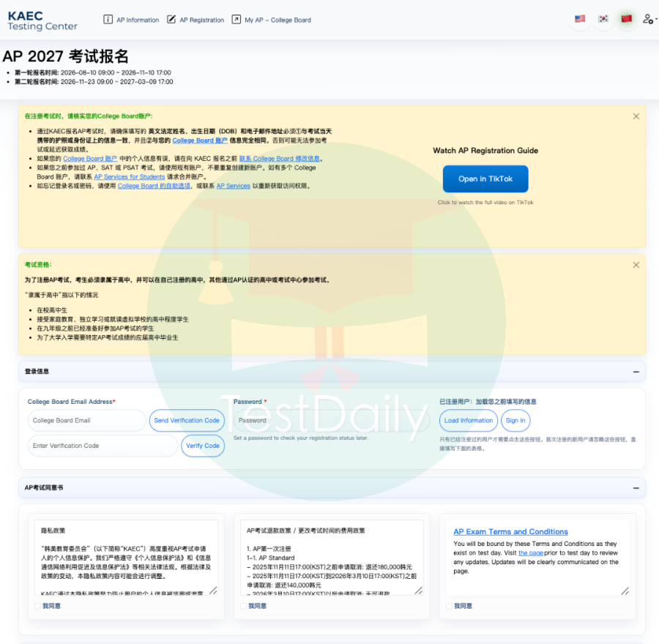The height and width of the screenshot is (644, 659).
Task: Focus the College Board Email field
Action: [x=86, y=421]
